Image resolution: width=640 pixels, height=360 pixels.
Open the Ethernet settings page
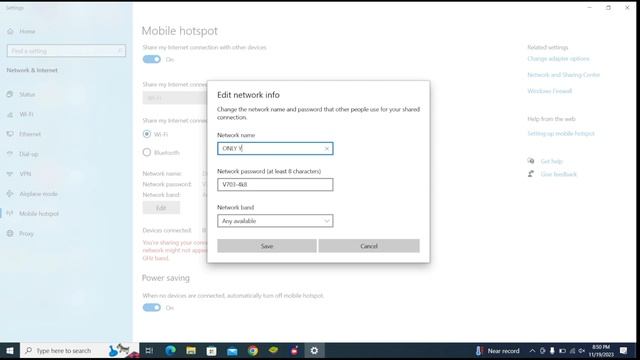tap(30, 134)
